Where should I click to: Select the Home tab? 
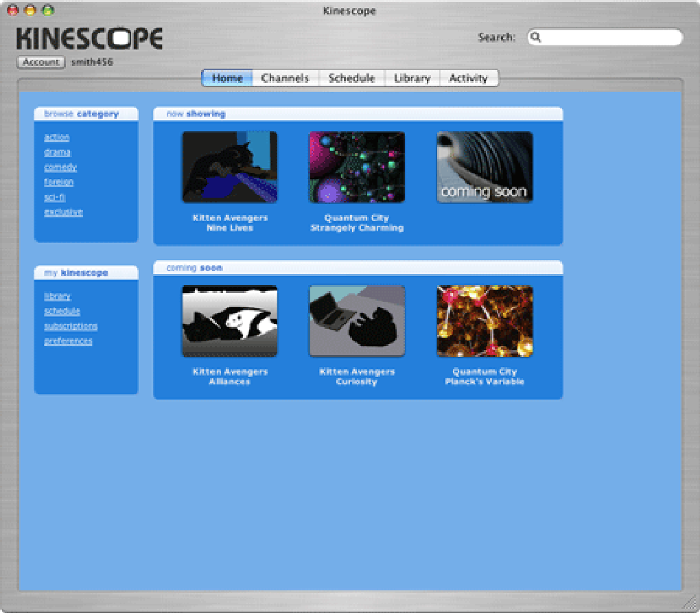(227, 78)
